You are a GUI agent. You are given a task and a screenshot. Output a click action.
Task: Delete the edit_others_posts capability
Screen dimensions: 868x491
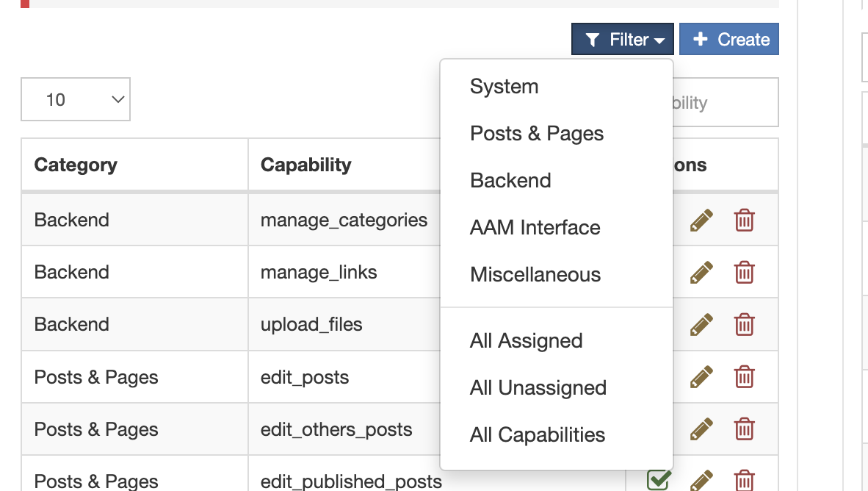tap(744, 429)
